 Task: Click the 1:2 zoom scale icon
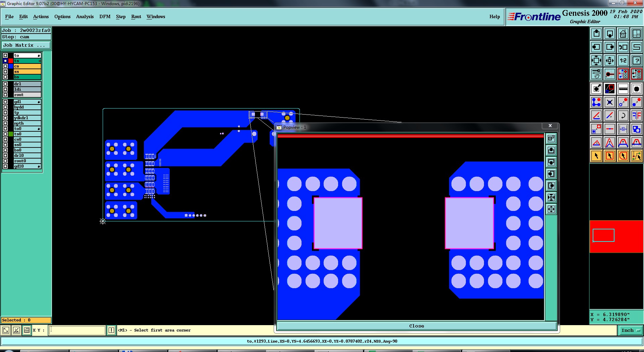(623, 60)
